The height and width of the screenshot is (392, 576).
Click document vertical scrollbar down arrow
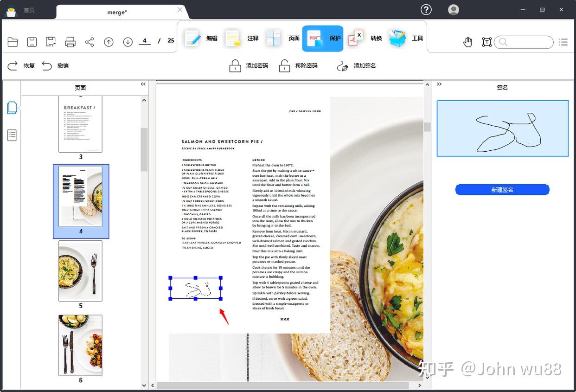pyautogui.click(x=427, y=378)
